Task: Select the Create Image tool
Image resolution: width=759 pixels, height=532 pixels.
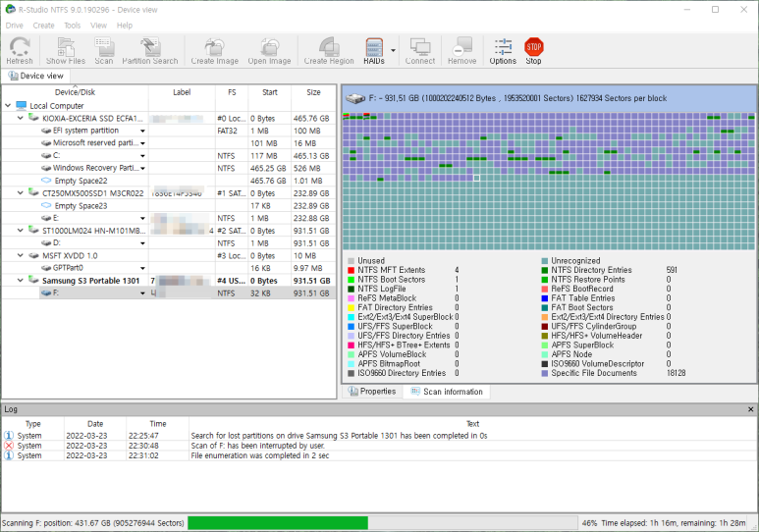Action: [x=214, y=51]
